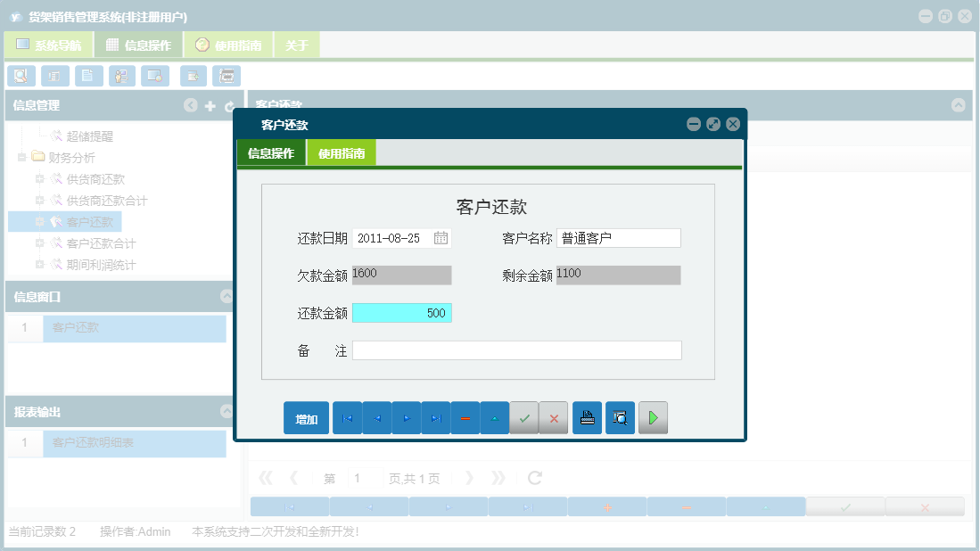The height and width of the screenshot is (551, 980).
Task: Click the print icon in the dialog
Action: 587,417
